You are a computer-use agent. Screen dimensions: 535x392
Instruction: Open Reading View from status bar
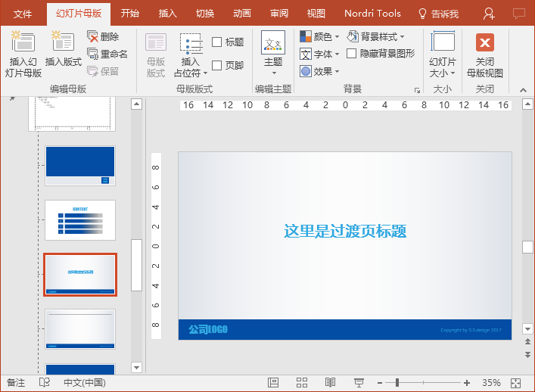[330, 382]
